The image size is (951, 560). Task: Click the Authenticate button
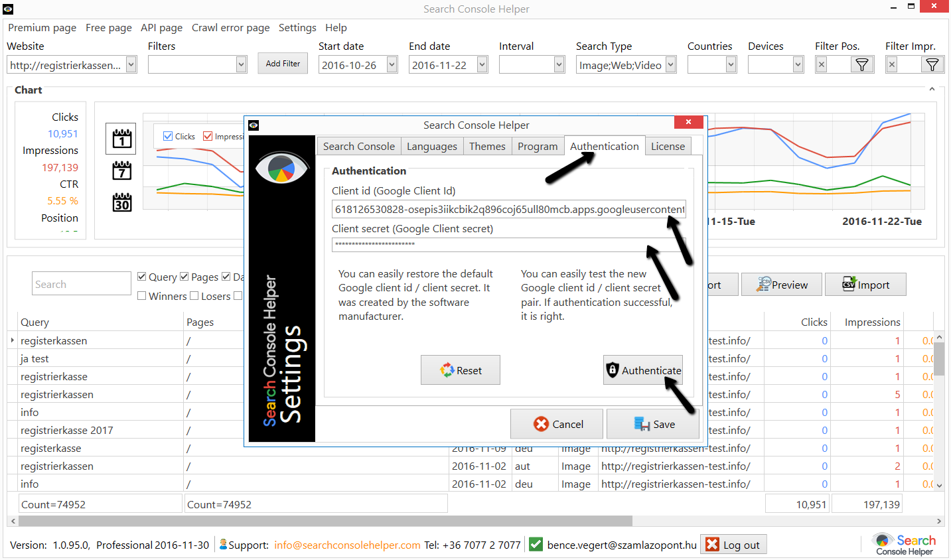643,370
